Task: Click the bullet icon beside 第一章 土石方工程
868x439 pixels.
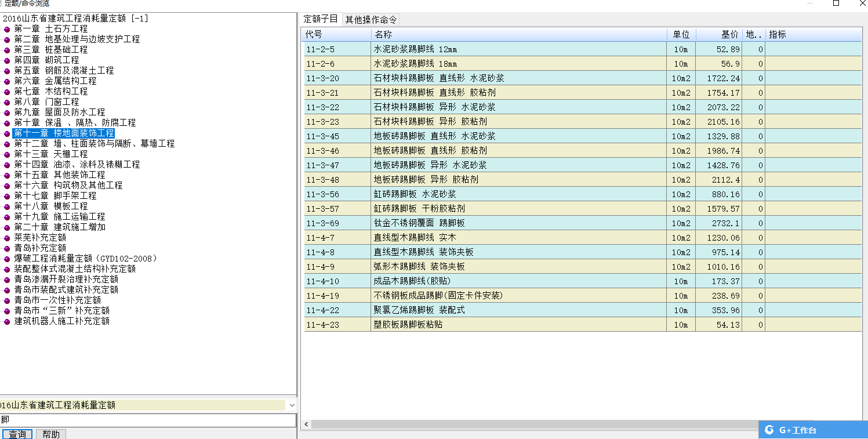Action: click(7, 29)
